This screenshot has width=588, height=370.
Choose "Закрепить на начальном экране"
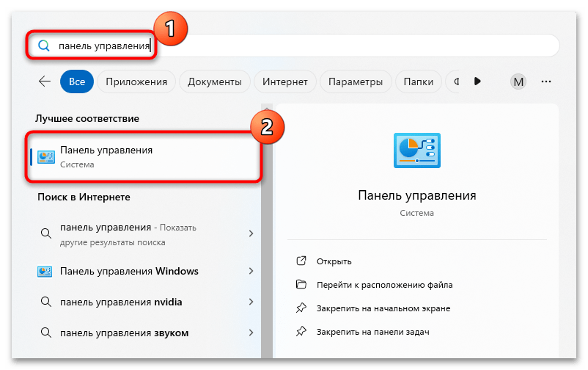(x=383, y=308)
